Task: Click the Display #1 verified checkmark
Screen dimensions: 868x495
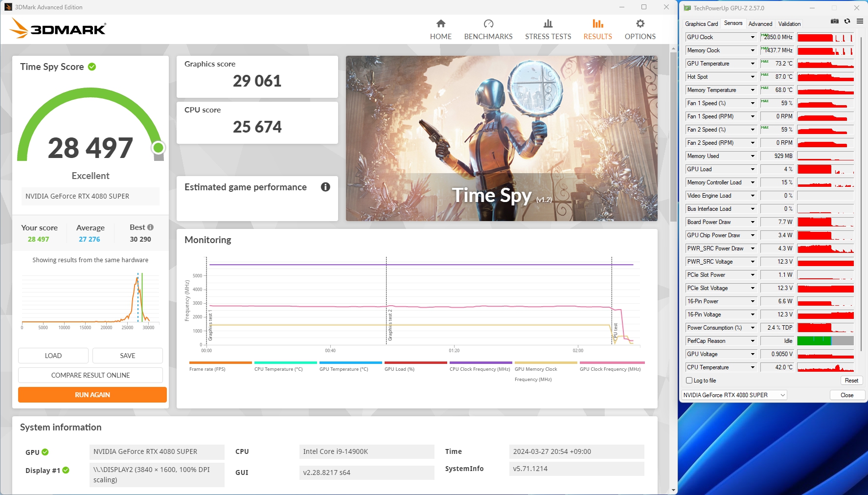Action: [66, 470]
